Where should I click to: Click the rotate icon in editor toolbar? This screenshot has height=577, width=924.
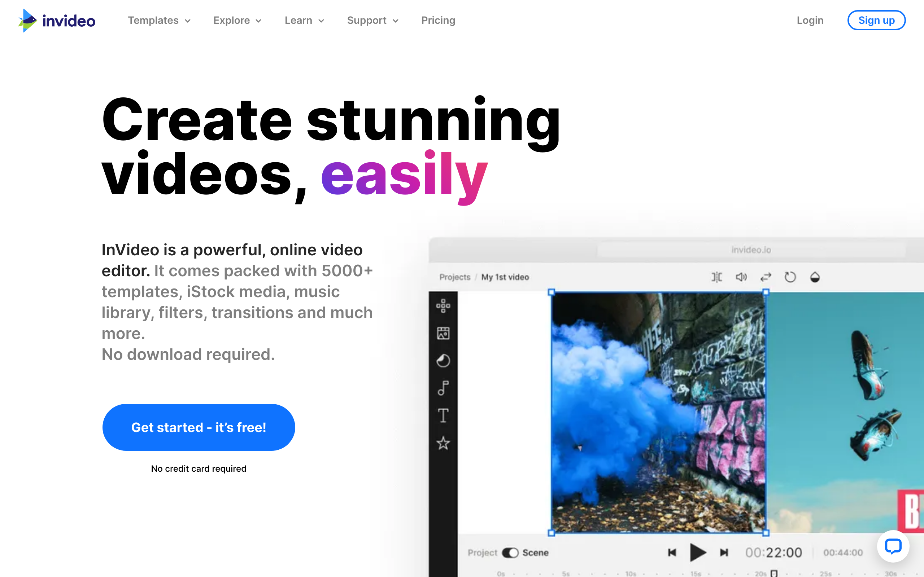790,277
